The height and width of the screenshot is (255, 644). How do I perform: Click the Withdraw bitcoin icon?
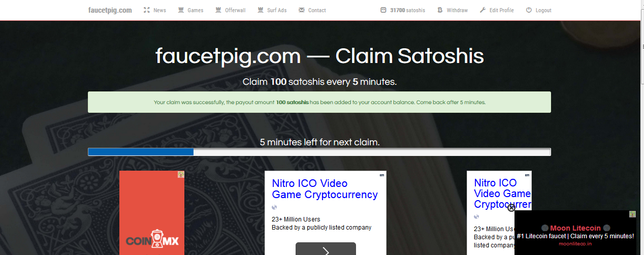[x=440, y=10]
